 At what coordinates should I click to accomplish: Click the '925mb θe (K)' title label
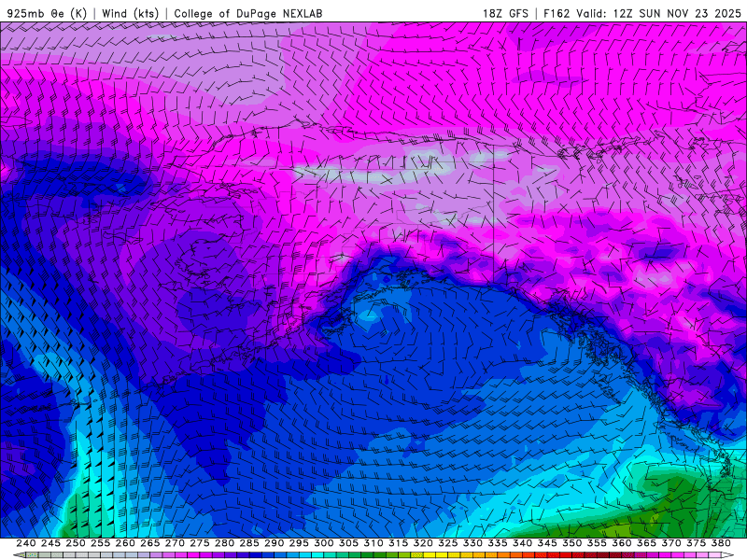click(47, 13)
